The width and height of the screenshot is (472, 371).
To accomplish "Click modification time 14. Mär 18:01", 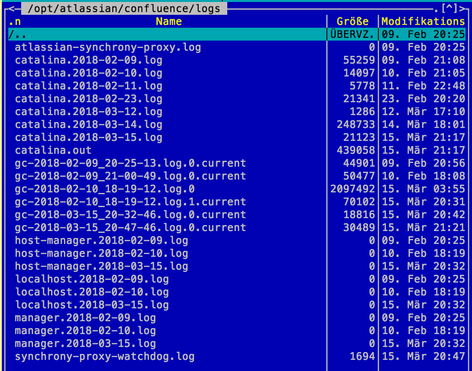I will (423, 125).
